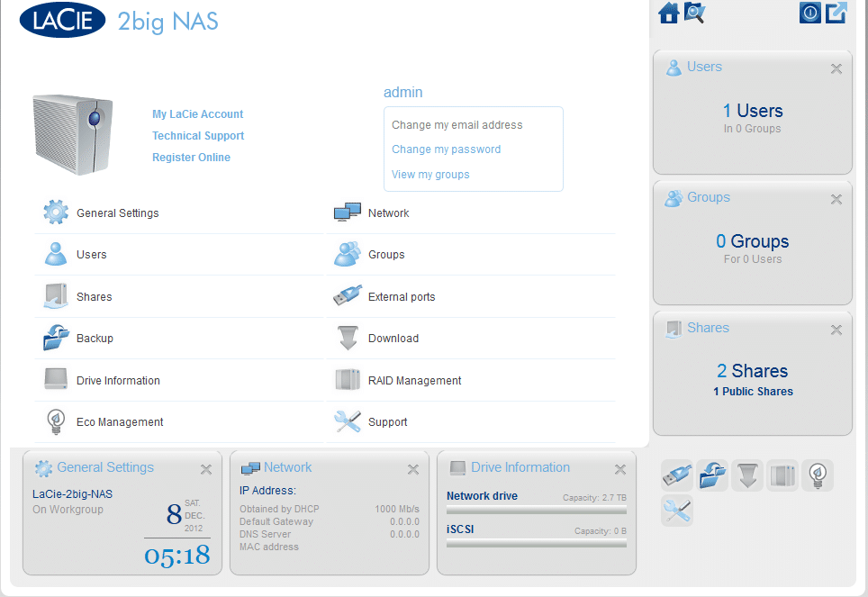Close the Shares widget
The image size is (868, 597).
836,330
